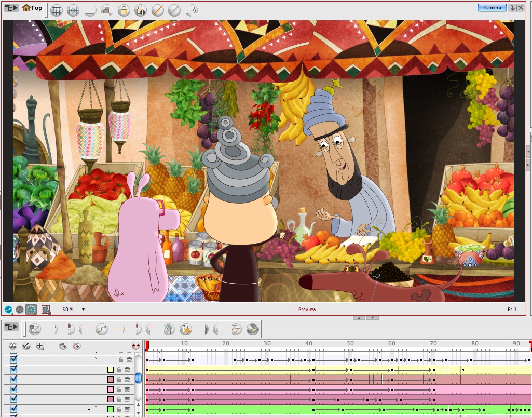Click the safe area crosshair icon

pyautogui.click(x=73, y=10)
